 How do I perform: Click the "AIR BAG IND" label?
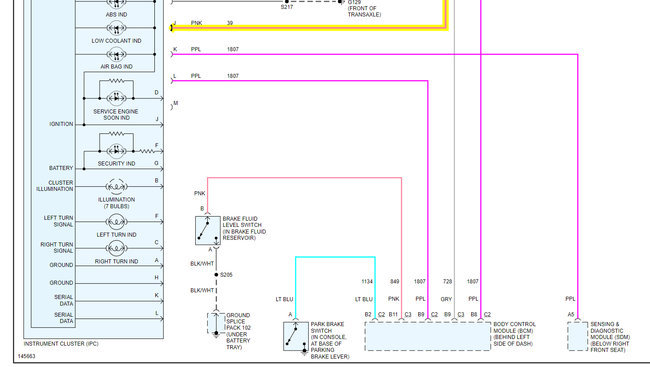point(116,66)
